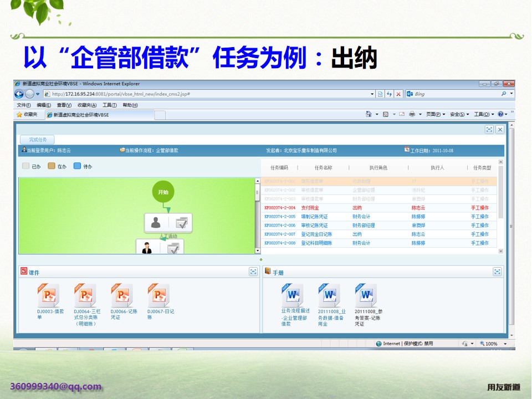Screen dimensions: 532x399
Task: Open the 工具(O) command bar dropdown
Action: click(484, 114)
